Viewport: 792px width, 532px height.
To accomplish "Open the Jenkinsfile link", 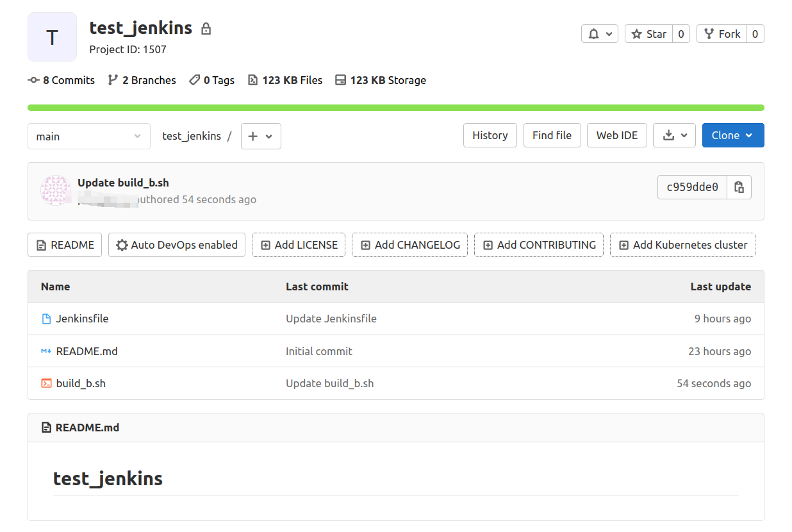I will click(82, 318).
